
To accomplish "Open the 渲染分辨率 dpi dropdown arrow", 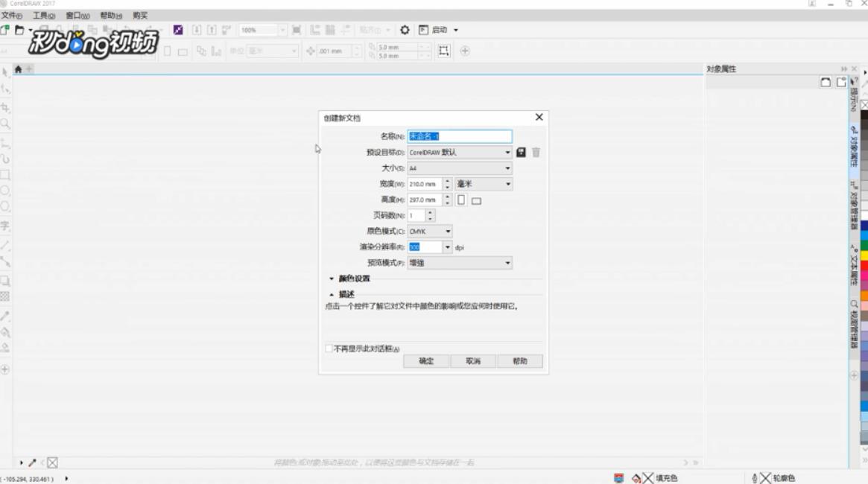I will 447,247.
